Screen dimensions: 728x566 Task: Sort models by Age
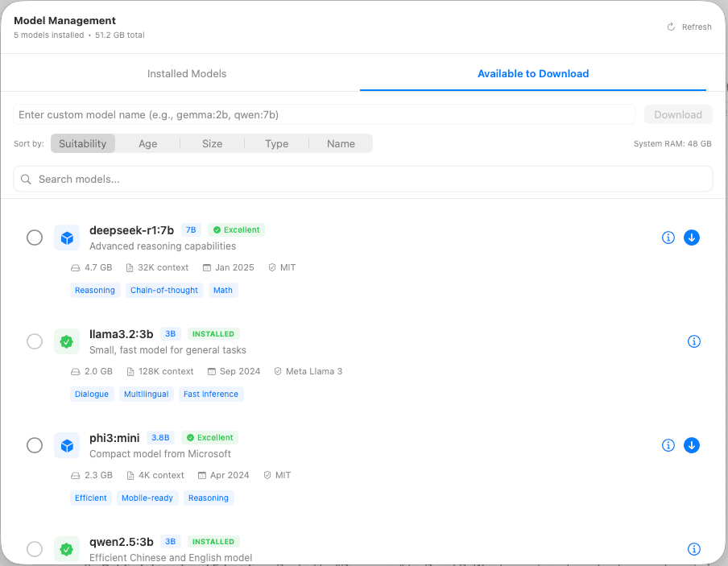(147, 143)
